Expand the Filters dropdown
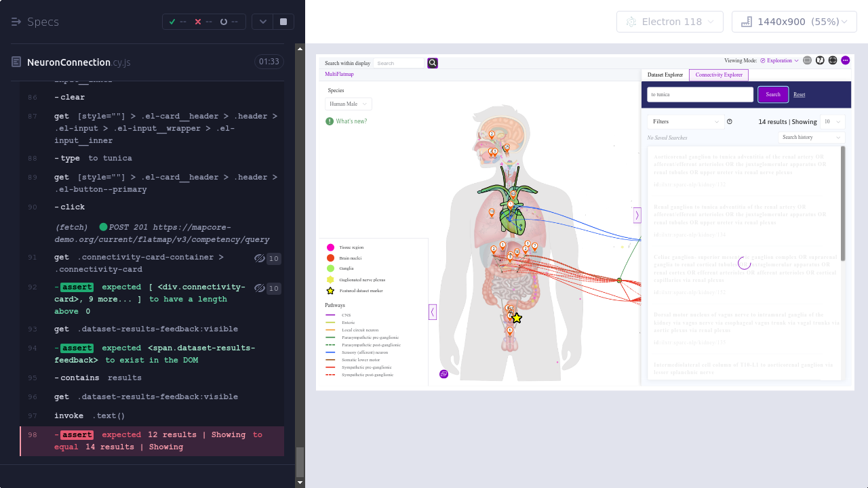Screen dimensions: 868x488 (x=685, y=122)
